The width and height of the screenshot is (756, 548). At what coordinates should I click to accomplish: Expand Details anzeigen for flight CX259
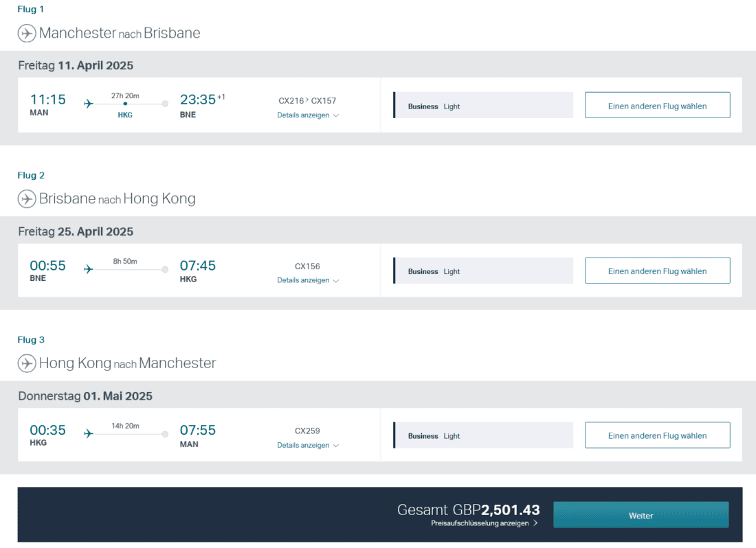[307, 445]
